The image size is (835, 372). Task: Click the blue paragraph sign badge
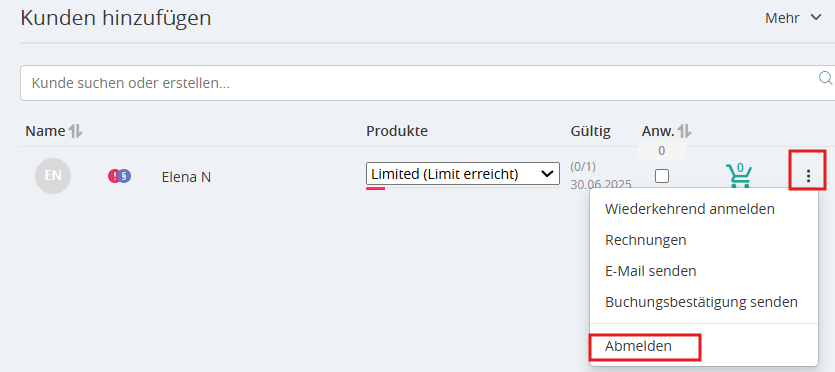[x=125, y=176]
